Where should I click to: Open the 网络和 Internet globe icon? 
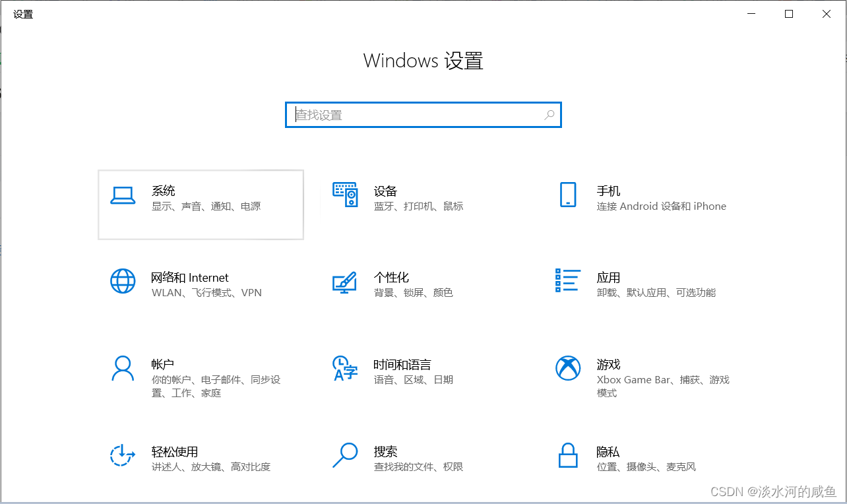pyautogui.click(x=123, y=281)
